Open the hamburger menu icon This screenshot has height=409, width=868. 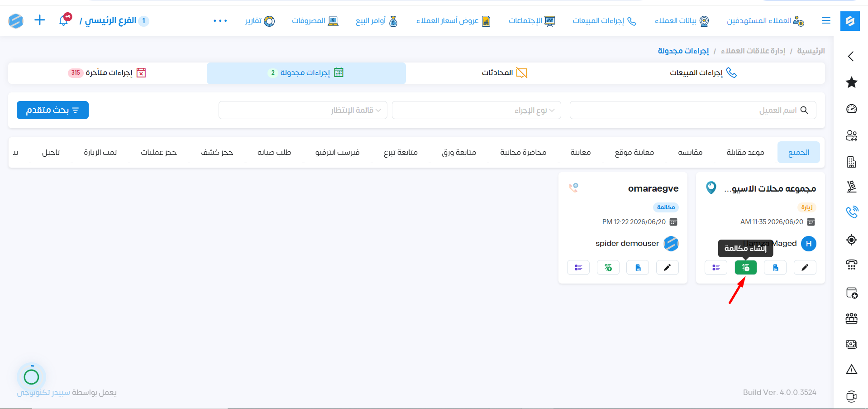(826, 20)
